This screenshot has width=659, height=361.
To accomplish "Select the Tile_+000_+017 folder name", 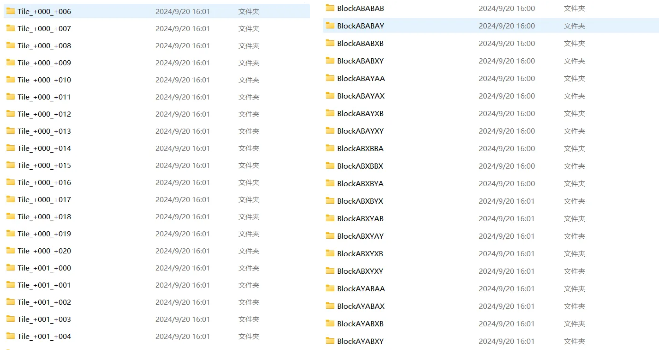I will pos(44,200).
